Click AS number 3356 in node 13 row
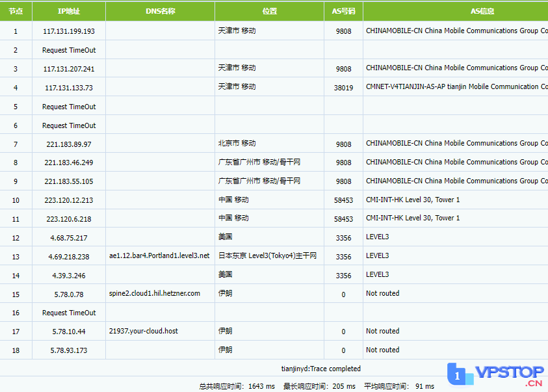The width and height of the screenshot is (548, 392). [x=343, y=257]
